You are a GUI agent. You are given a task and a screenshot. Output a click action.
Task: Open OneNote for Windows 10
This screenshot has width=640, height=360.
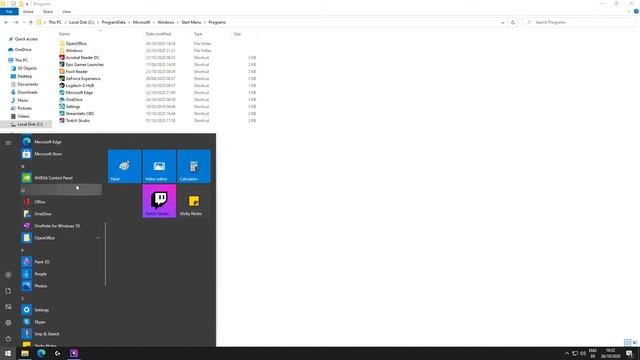(61, 226)
